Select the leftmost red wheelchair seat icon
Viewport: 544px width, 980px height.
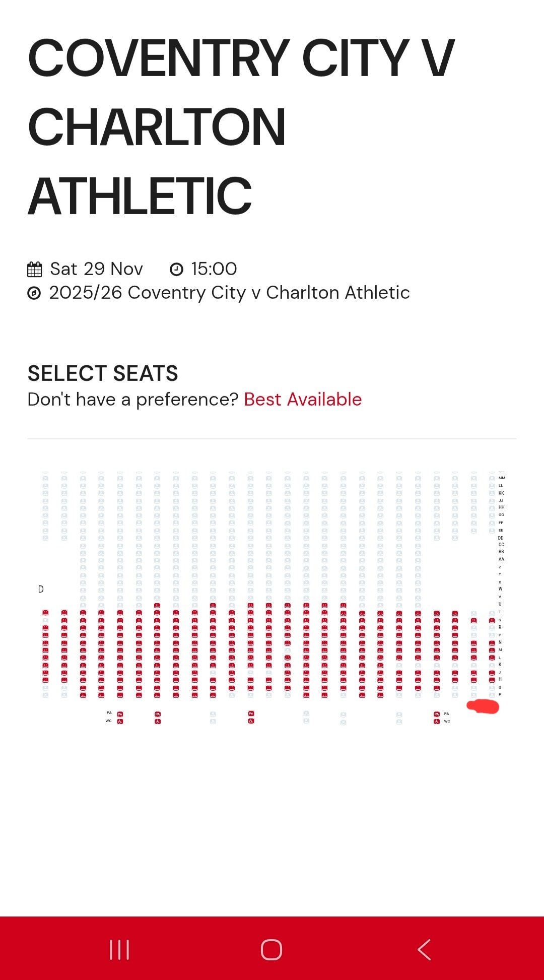[120, 722]
